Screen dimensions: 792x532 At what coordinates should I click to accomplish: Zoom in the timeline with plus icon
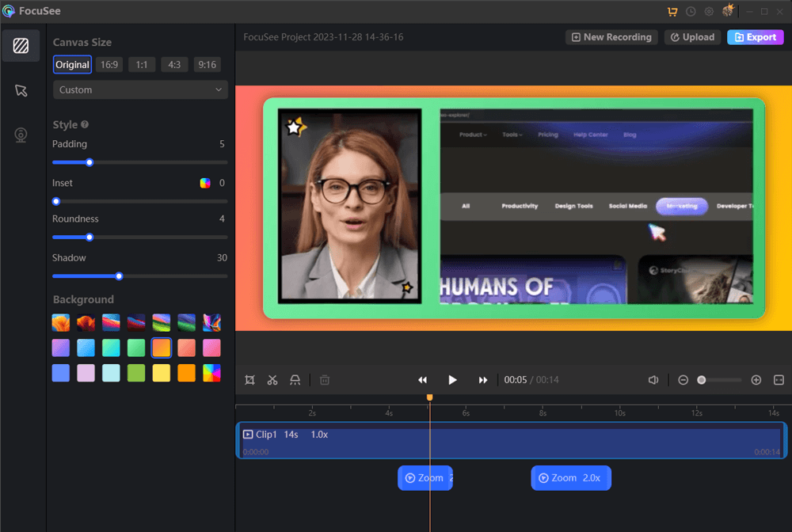pyautogui.click(x=756, y=380)
